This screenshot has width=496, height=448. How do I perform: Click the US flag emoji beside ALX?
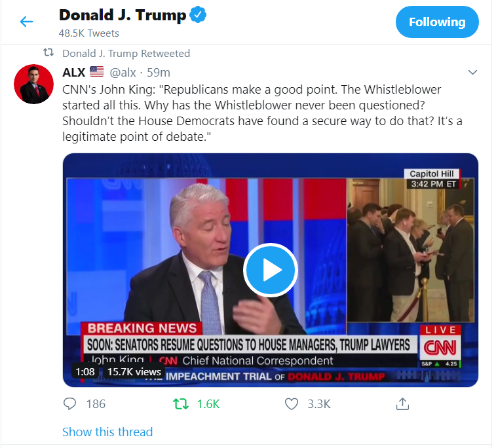pyautogui.click(x=96, y=72)
